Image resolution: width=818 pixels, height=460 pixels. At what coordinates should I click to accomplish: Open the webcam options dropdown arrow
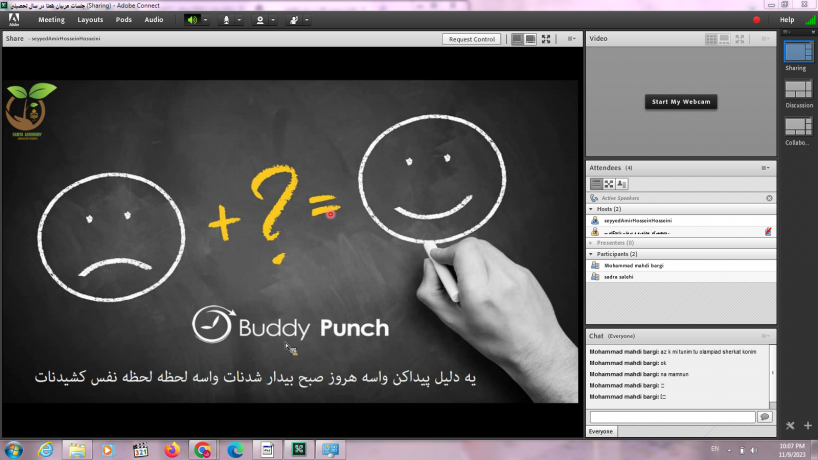click(x=273, y=20)
